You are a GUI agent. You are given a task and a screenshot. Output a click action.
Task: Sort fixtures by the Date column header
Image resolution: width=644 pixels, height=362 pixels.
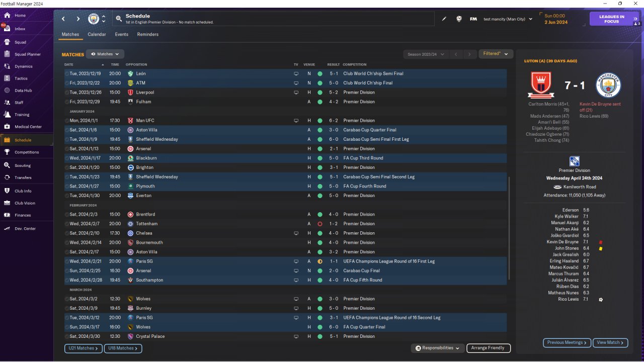[69, 65]
